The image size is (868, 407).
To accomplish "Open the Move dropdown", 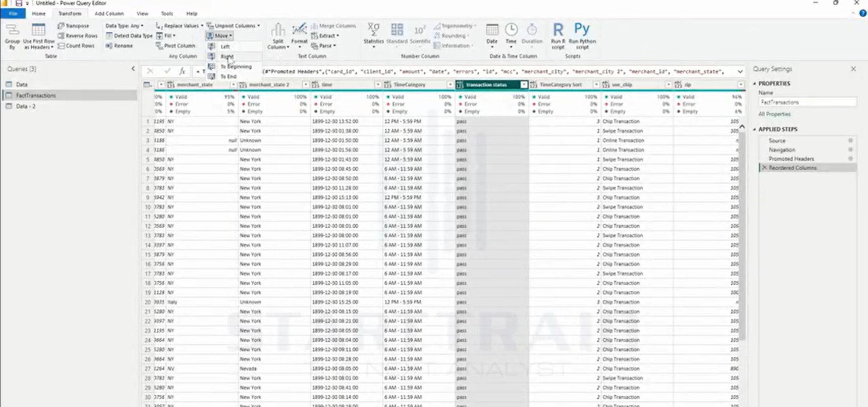I will [x=219, y=36].
